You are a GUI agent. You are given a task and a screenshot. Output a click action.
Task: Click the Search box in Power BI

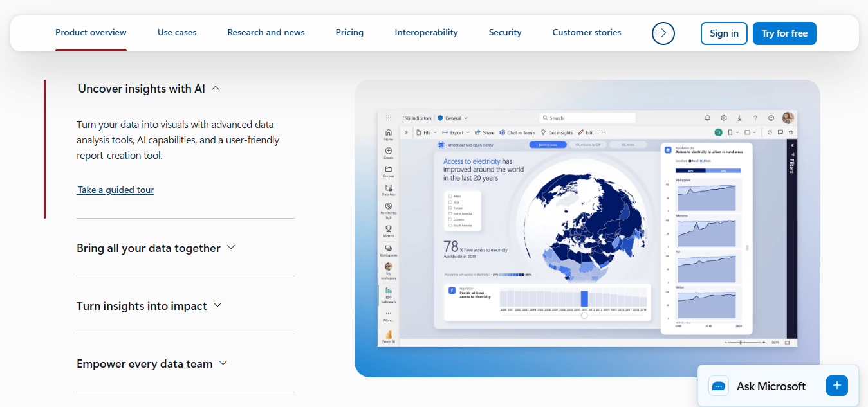pos(587,118)
